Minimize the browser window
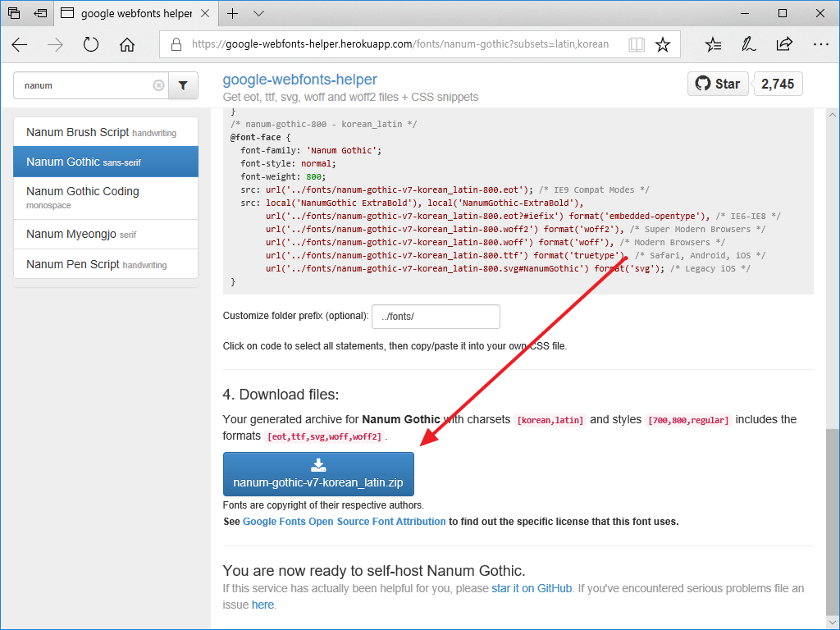This screenshot has height=630, width=840. tap(745, 13)
